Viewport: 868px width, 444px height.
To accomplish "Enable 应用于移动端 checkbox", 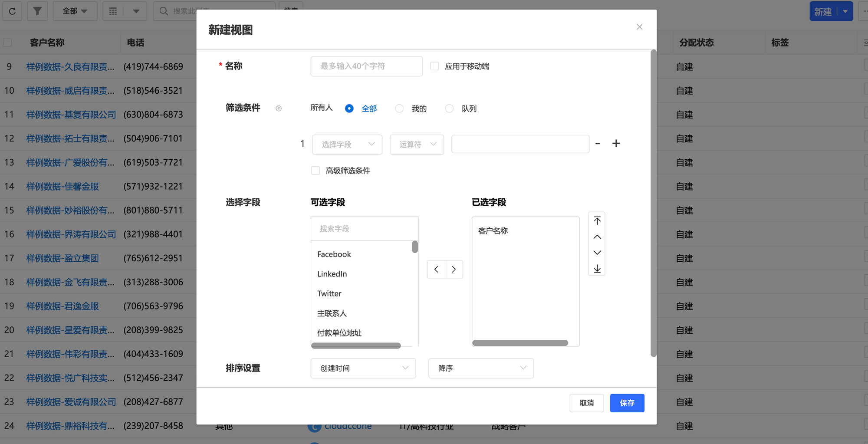I will pos(434,66).
